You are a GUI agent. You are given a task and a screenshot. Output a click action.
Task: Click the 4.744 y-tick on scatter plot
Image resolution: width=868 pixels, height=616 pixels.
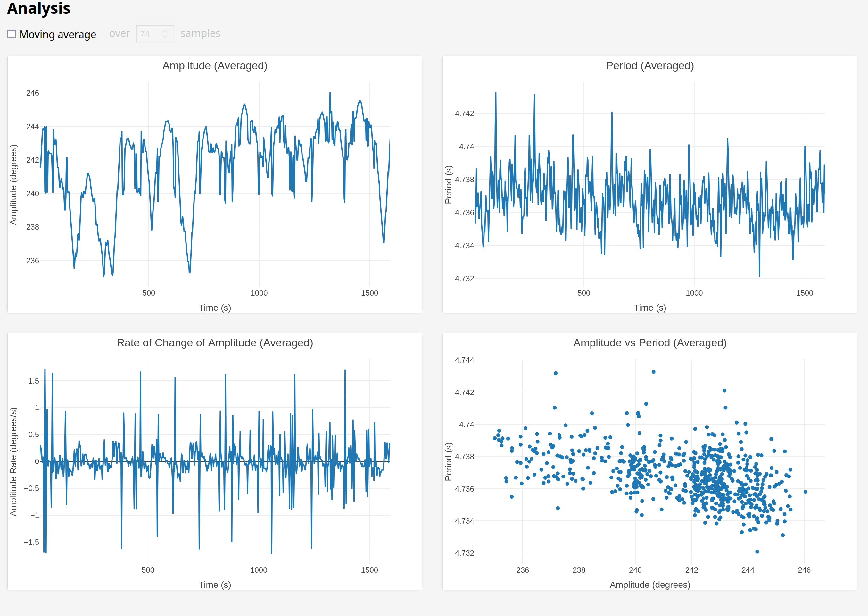point(464,360)
